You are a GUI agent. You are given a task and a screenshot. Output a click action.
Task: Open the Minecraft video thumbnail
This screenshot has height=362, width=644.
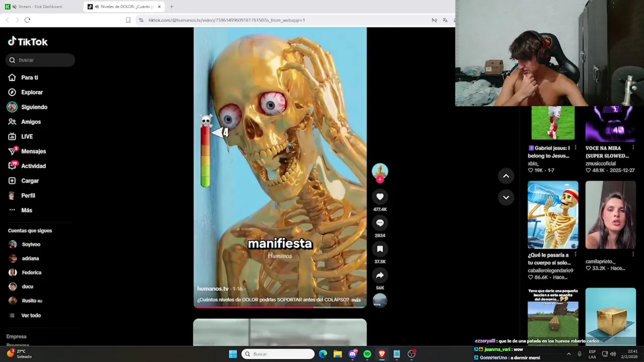click(x=553, y=316)
